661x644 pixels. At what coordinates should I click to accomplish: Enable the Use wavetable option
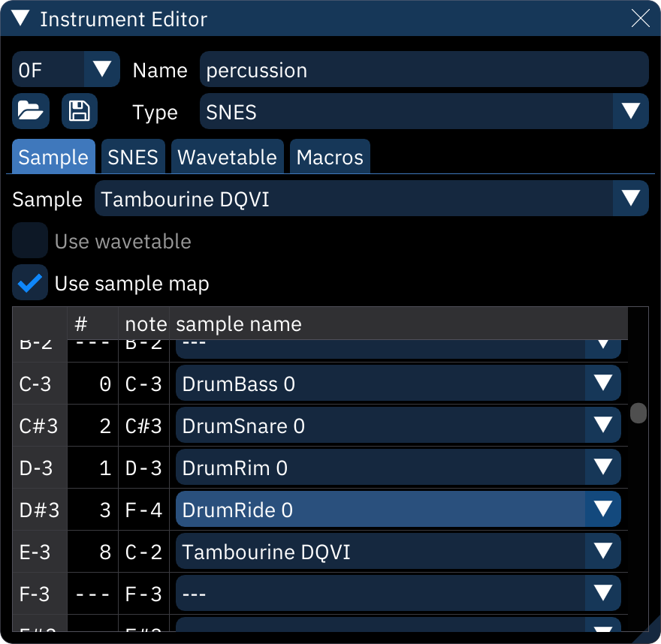[x=30, y=241]
